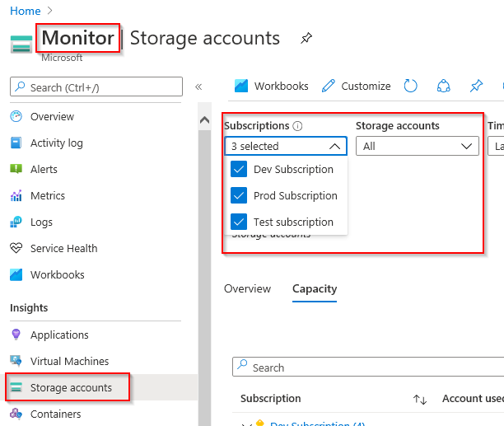Open Overview in the Monitor menu
Screen dimensions: 504x426
click(52, 116)
